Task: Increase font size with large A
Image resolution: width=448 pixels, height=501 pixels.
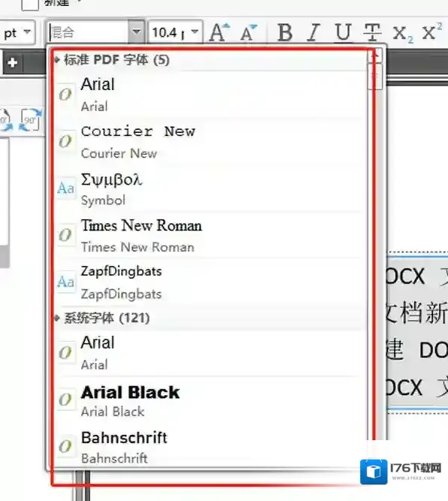Action: (219, 32)
